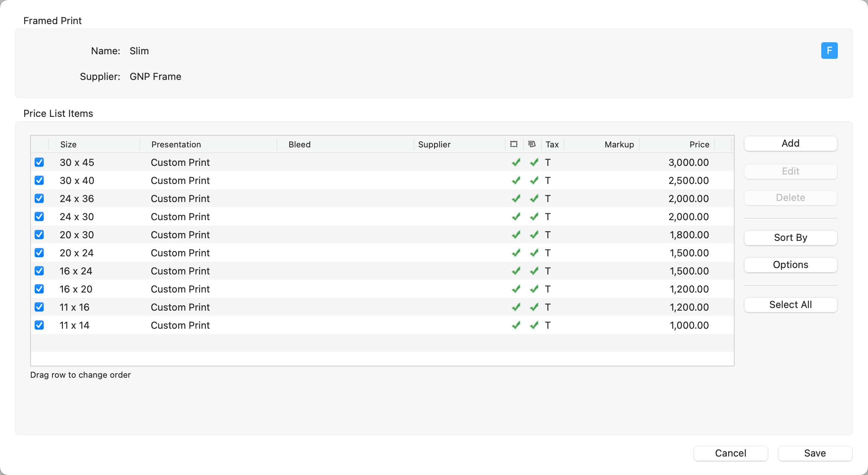The width and height of the screenshot is (868, 475).
Task: Click first green checkmark in 20 x 24 row
Action: pyautogui.click(x=516, y=253)
